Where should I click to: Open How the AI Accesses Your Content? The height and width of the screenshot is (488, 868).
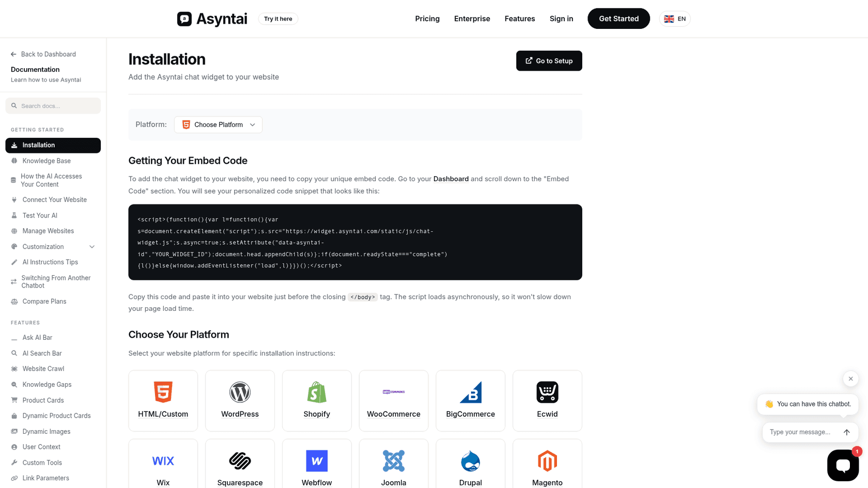53,180
